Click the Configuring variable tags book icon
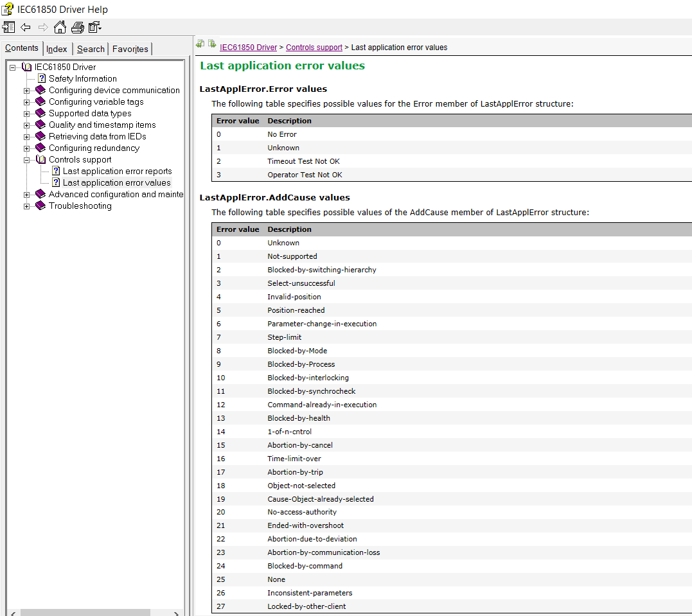Screen dimensions: 692x616 pos(40,101)
